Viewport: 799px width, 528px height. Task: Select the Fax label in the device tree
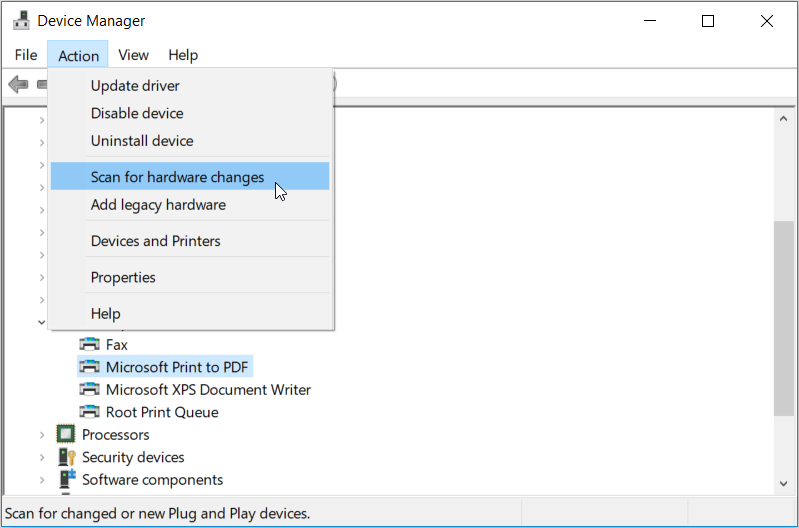pos(117,345)
